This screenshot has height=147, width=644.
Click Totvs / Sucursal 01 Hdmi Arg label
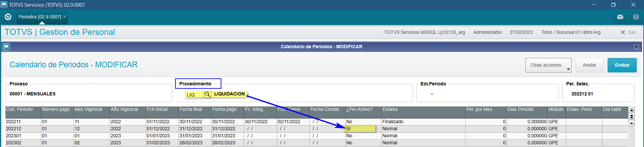pos(571,32)
